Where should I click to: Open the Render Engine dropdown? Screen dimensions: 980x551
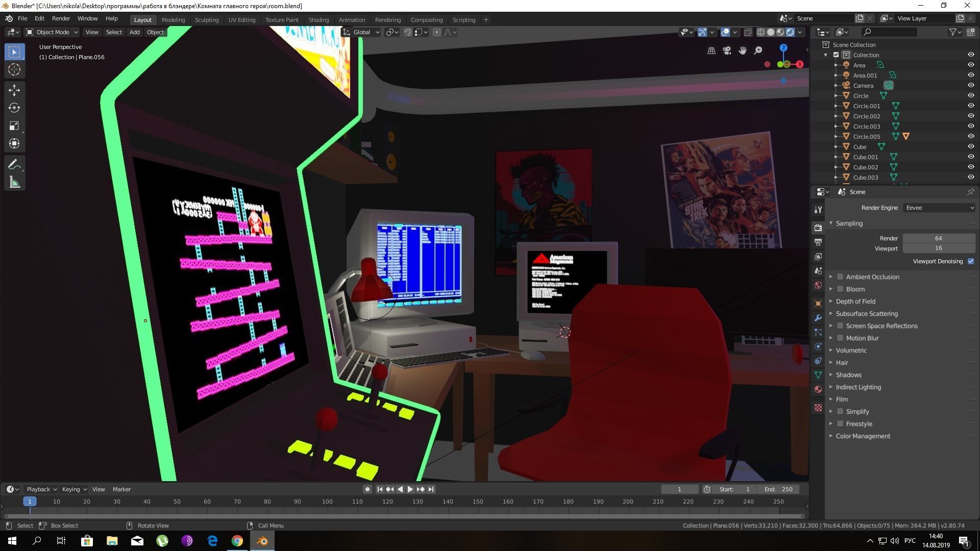click(x=939, y=208)
